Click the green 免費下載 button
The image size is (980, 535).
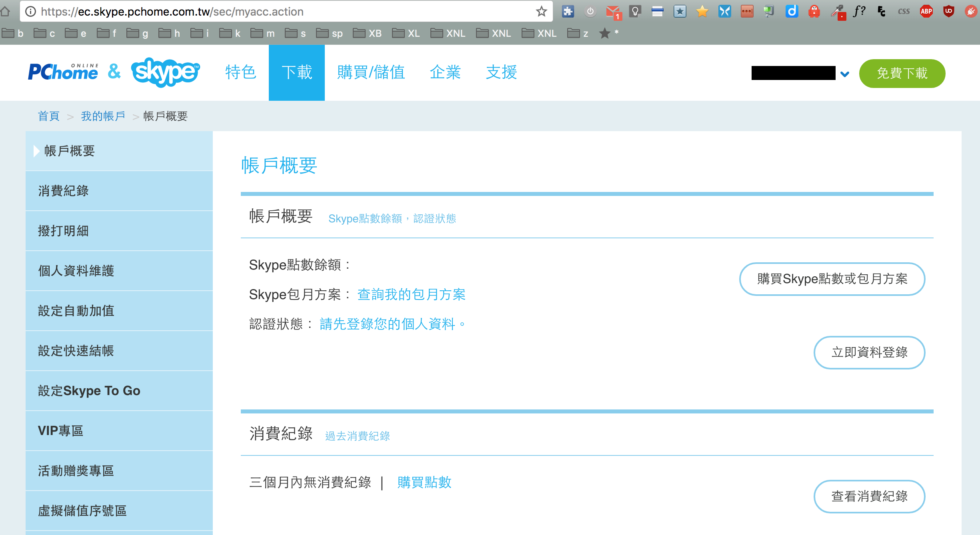(x=902, y=73)
